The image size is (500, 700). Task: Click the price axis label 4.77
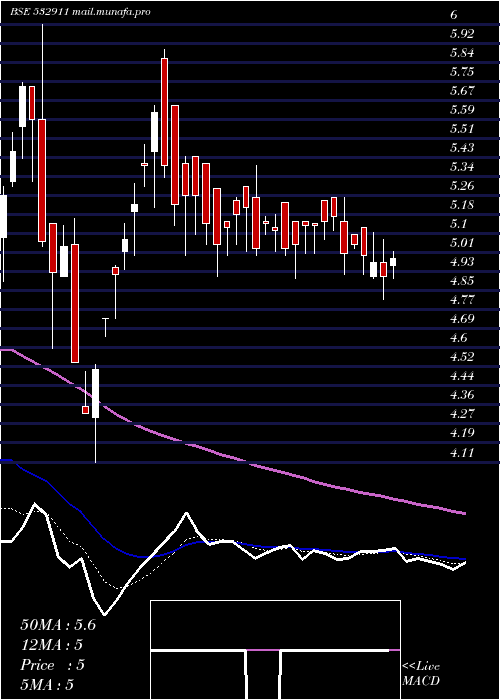click(462, 300)
